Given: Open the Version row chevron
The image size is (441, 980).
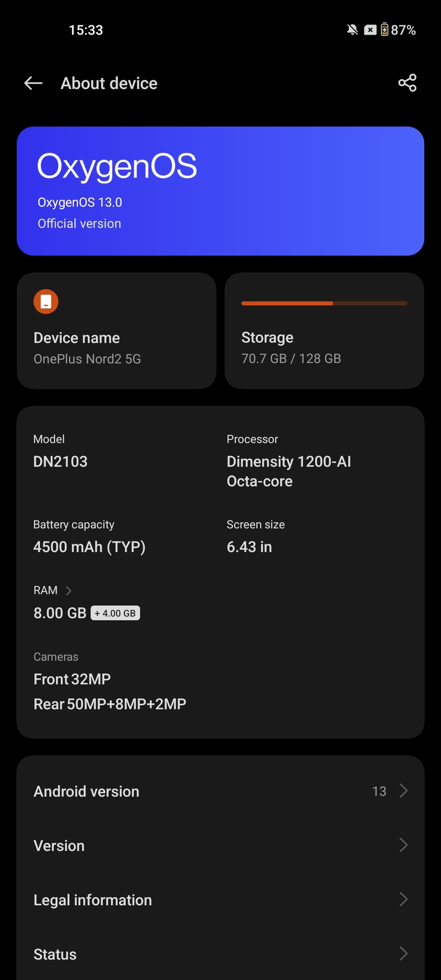Looking at the screenshot, I should point(404,845).
